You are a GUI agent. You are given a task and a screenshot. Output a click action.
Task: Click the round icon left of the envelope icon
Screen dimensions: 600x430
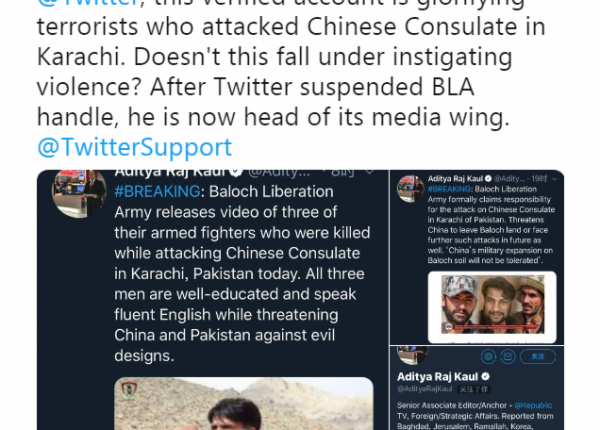[x=488, y=357]
